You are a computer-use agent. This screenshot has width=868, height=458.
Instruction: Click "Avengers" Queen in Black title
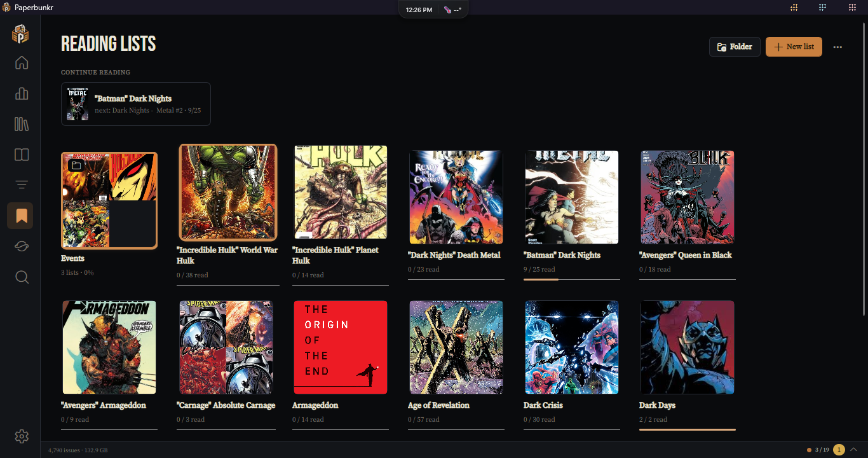coord(686,255)
